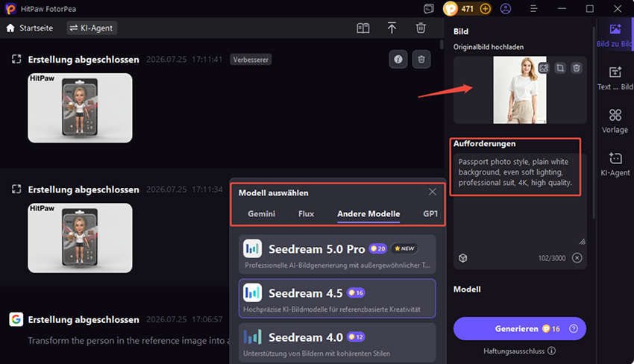Open the hamburger menu in title bar

pos(534,8)
